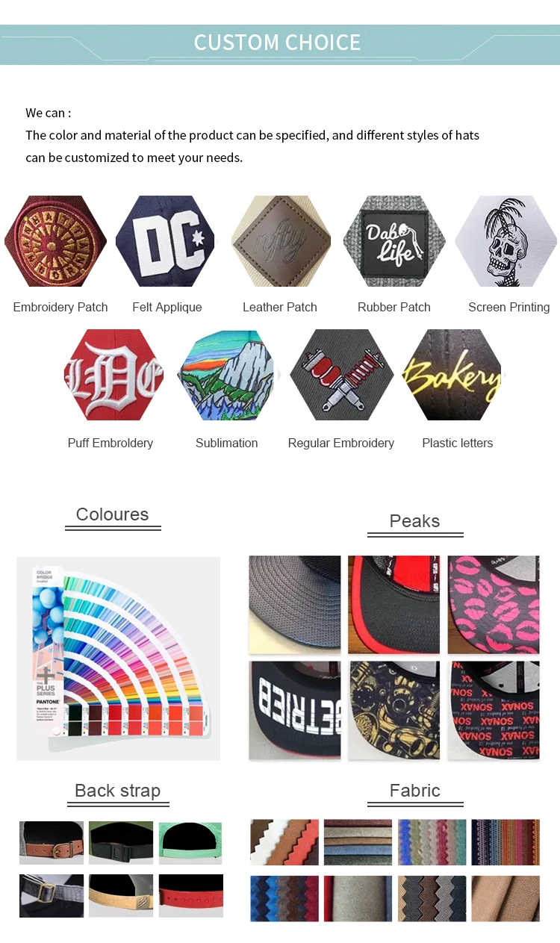560x943 pixels.
Task: Choose the striped multicolor fabric swatch
Action: click(505, 842)
